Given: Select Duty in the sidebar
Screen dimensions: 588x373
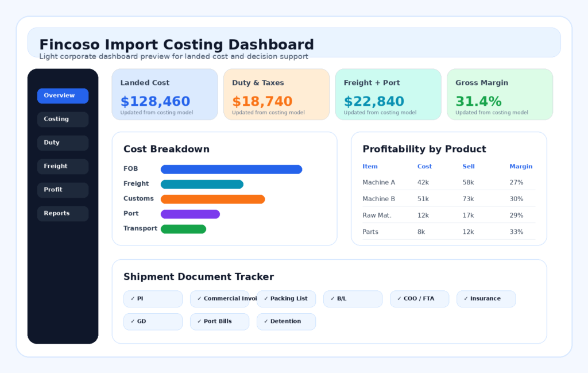Looking at the screenshot, I should coord(63,143).
